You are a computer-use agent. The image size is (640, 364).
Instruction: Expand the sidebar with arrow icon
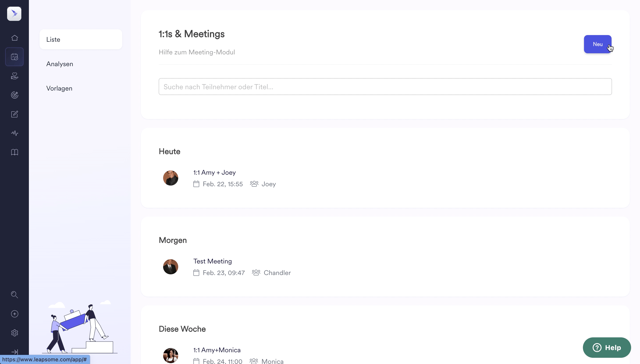14,352
